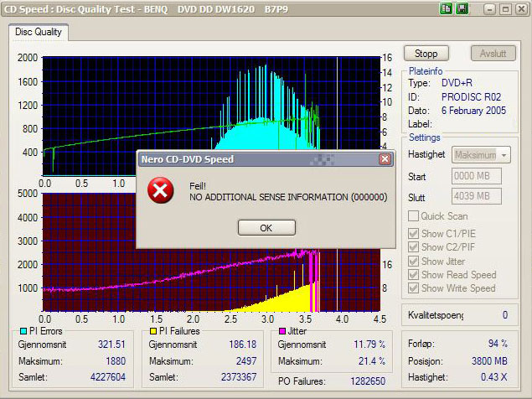Close the Nero CD-DVD Speed error dialog
Image resolution: width=532 pixels, height=399 pixels.
pyautogui.click(x=385, y=159)
